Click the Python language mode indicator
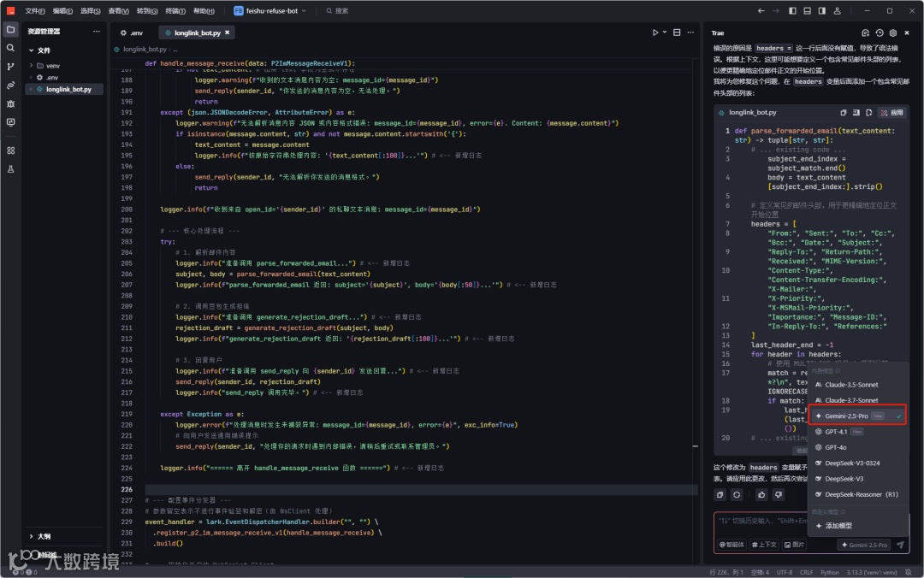924x578 pixels. (x=830, y=572)
